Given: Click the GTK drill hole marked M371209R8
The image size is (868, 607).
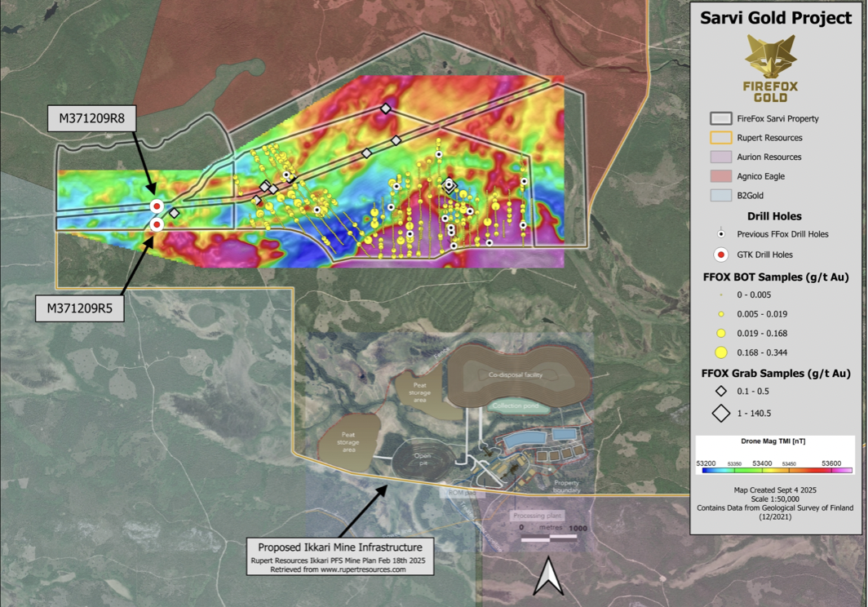Looking at the screenshot, I should (157, 206).
